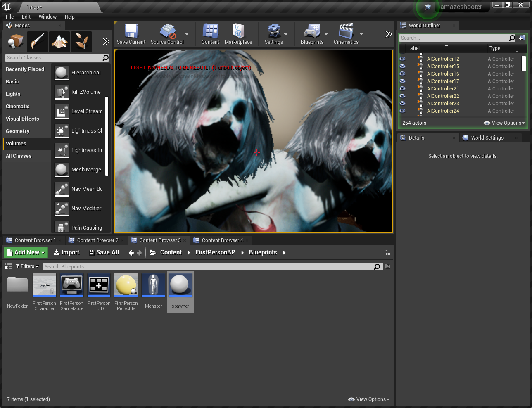Select the Place mode icon

(x=16, y=41)
